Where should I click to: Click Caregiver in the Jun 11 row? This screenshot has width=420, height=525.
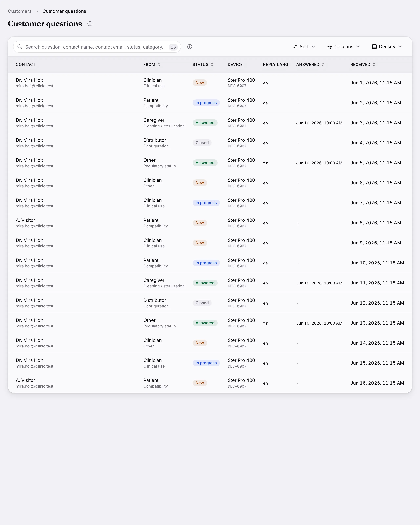point(154,280)
